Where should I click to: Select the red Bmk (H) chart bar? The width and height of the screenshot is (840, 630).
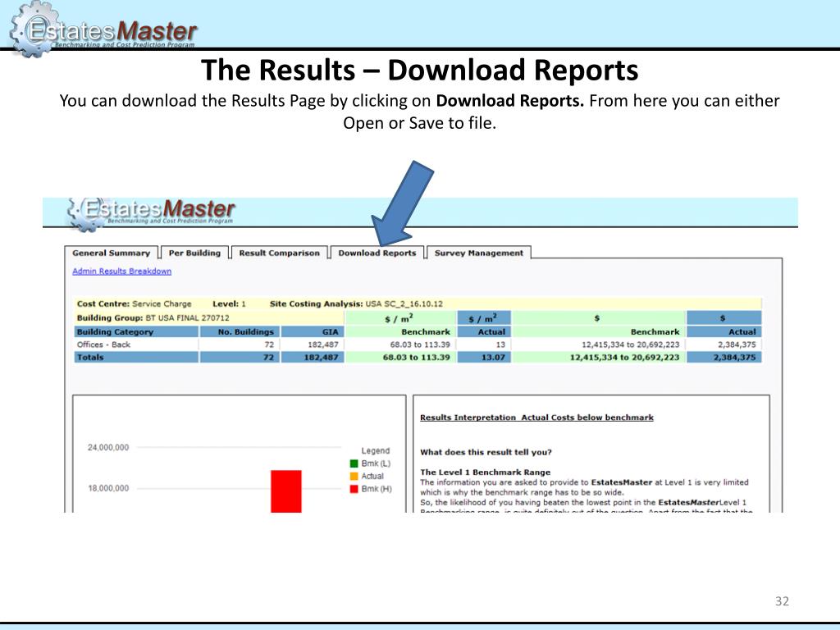[x=286, y=491]
